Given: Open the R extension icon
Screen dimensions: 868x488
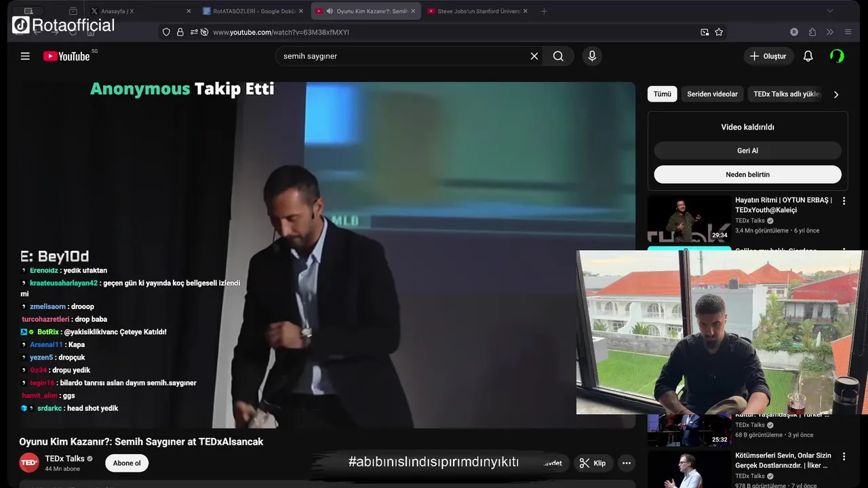Looking at the screenshot, I should click(794, 32).
